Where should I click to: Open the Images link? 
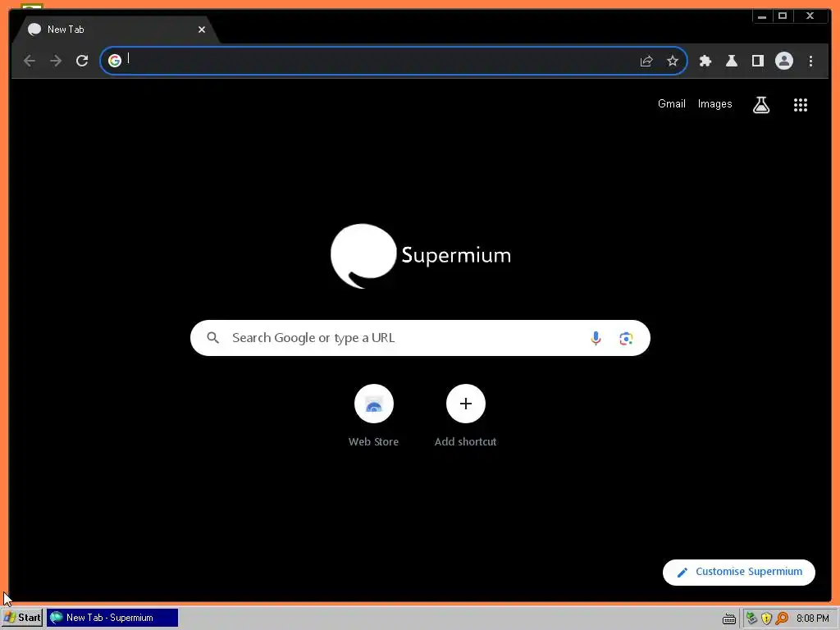714,104
